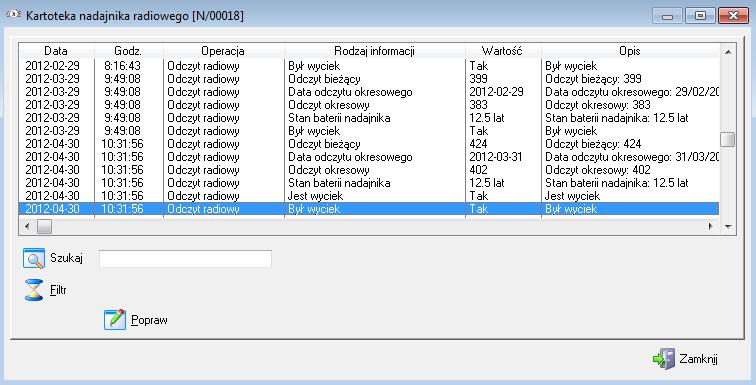Select the Odczyt bieżący 399 row
This screenshot has height=385, width=756.
pos(369,79)
